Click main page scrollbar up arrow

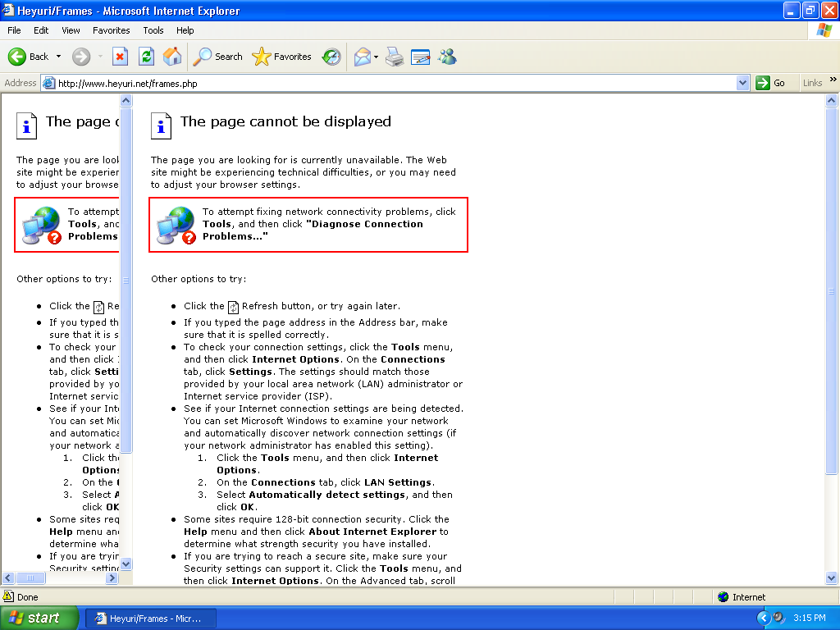[x=832, y=100]
